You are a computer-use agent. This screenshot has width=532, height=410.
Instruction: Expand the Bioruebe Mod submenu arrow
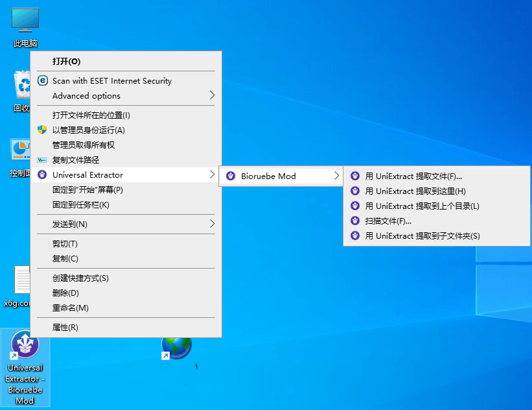(336, 176)
